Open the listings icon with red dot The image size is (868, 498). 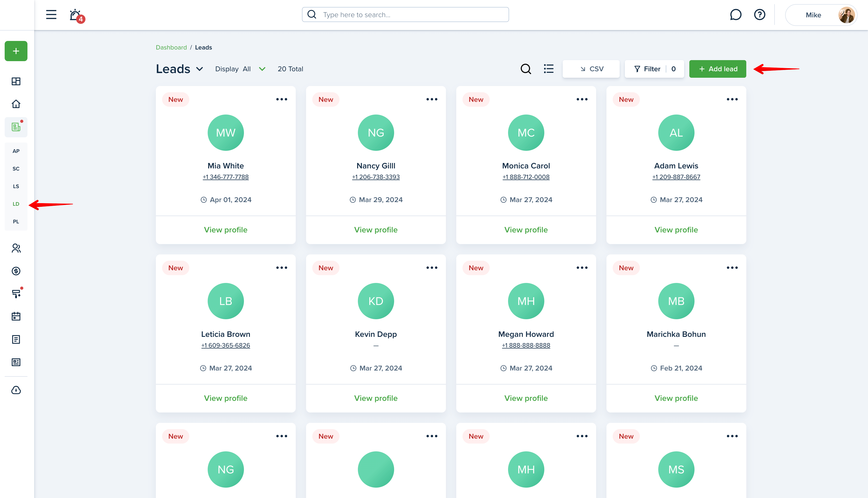(x=16, y=127)
